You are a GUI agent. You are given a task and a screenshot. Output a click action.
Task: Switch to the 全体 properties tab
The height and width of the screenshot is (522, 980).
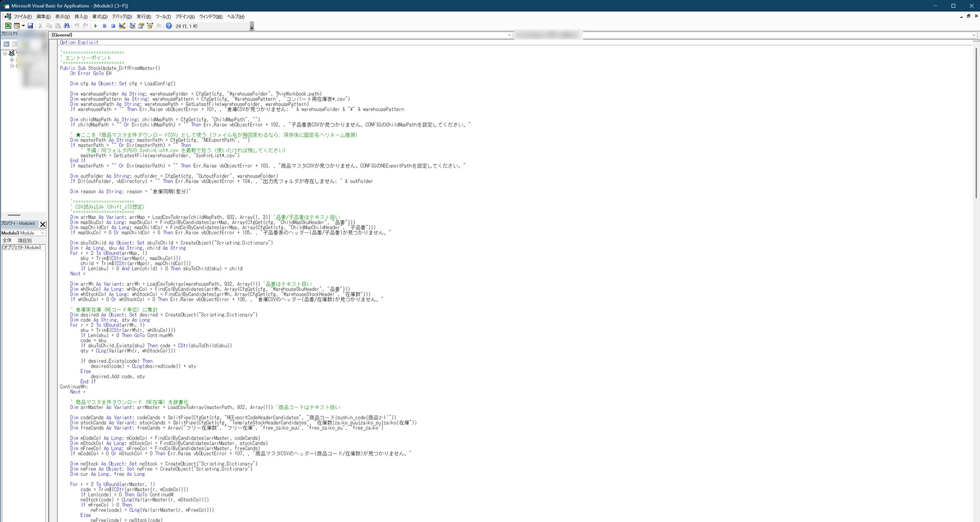[7, 241]
